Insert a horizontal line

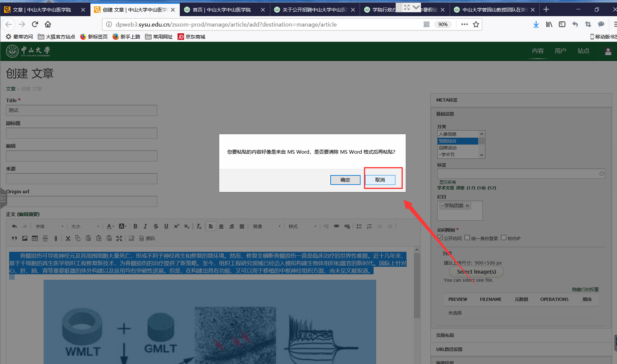pos(45,238)
